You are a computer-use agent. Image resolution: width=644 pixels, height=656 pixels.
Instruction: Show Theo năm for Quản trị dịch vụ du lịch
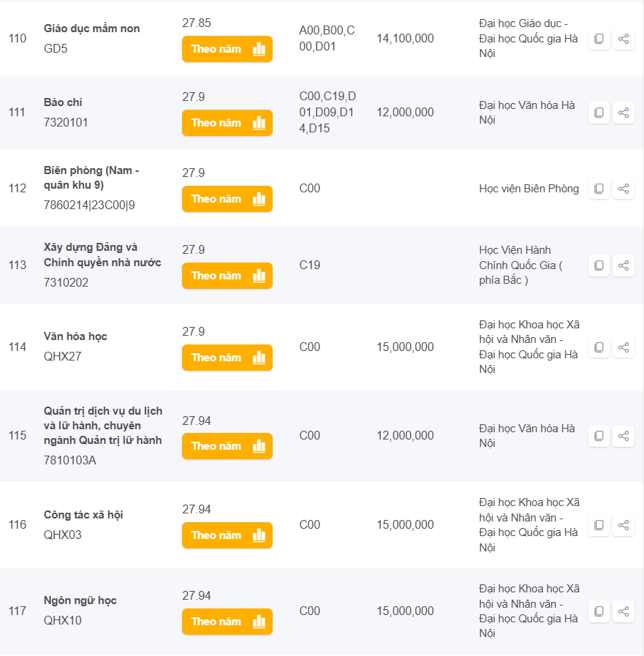coord(227,446)
